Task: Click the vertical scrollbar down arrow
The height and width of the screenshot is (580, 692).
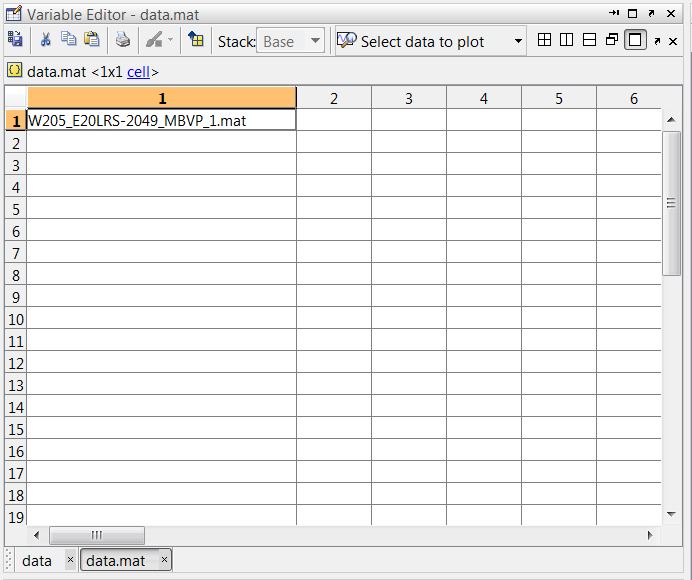Action: pos(671,513)
